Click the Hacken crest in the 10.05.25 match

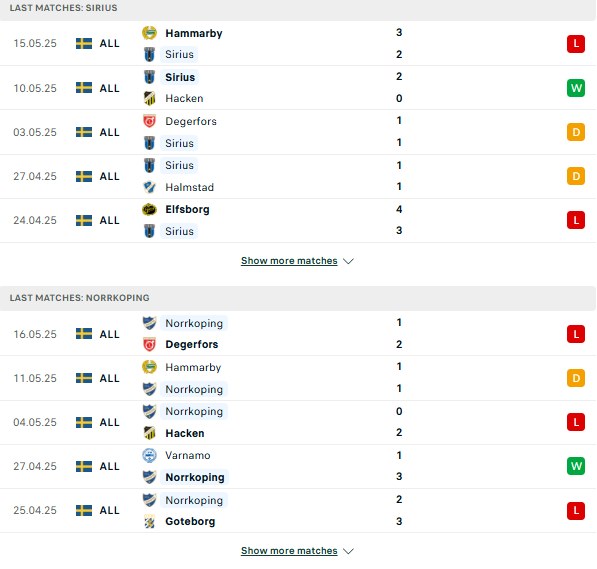pyautogui.click(x=149, y=98)
